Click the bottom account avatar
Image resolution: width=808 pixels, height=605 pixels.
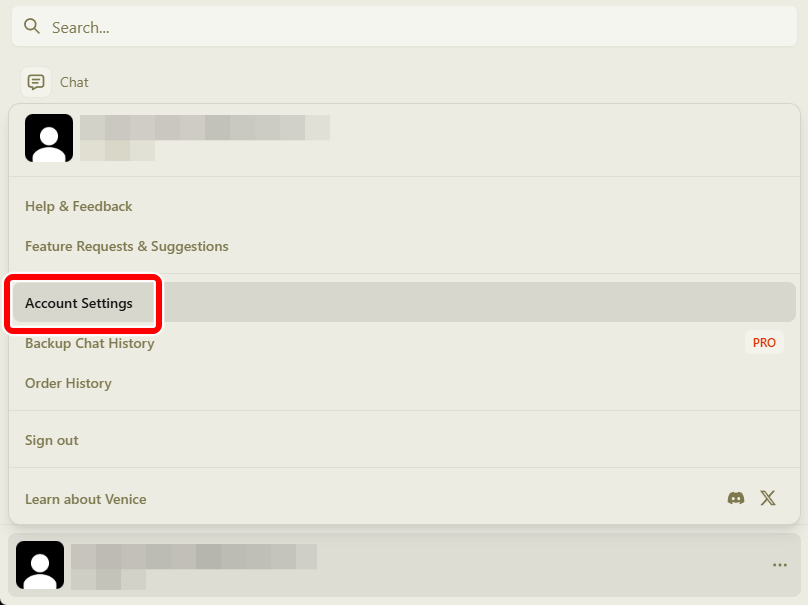(x=40, y=565)
